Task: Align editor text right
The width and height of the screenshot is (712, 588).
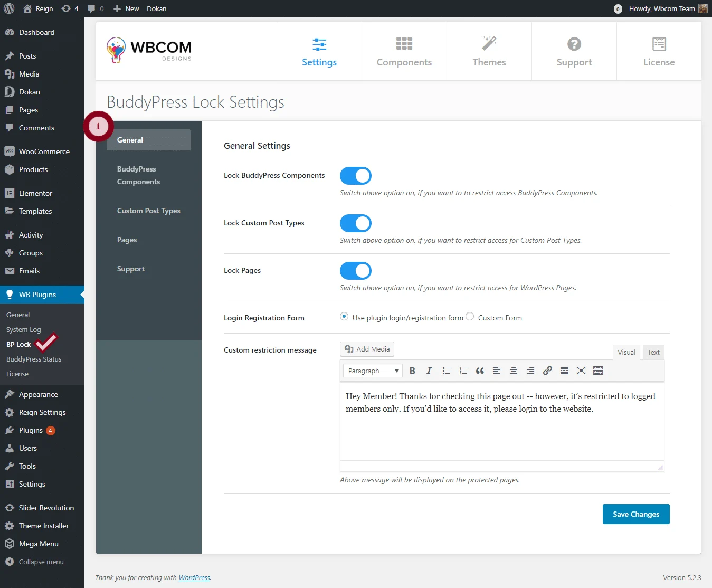Action: click(x=530, y=371)
